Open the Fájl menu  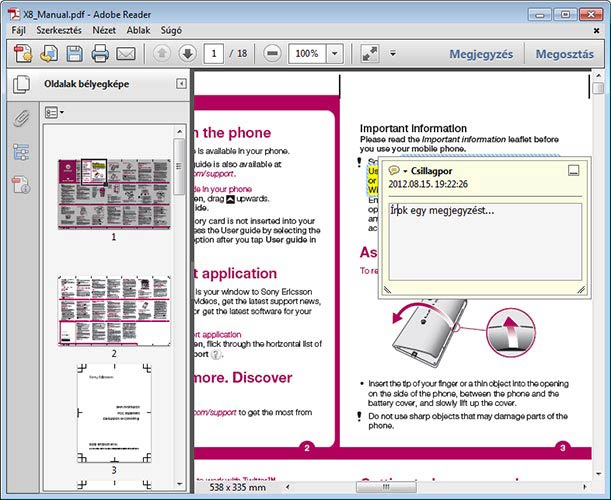coord(18,30)
